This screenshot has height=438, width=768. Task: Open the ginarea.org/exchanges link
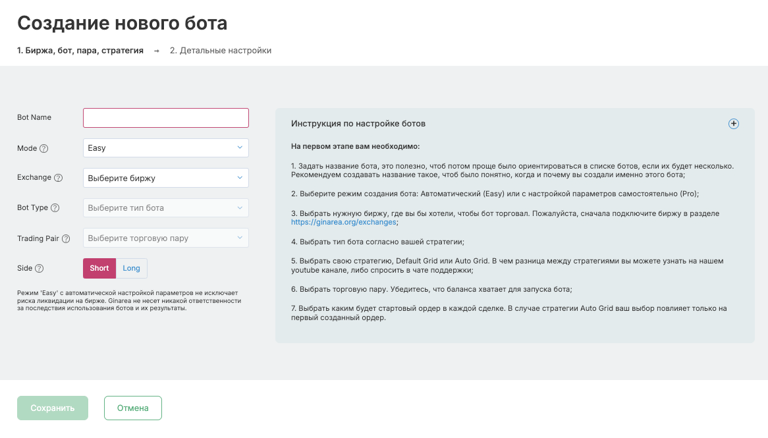coord(343,222)
